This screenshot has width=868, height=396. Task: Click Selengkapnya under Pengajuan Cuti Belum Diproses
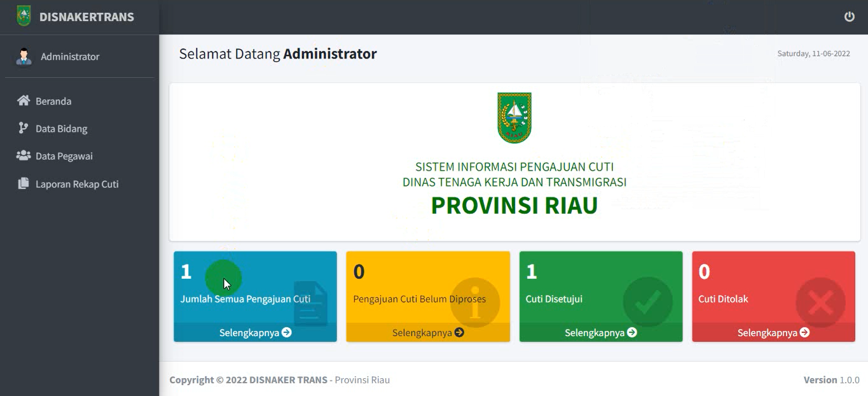click(x=428, y=332)
